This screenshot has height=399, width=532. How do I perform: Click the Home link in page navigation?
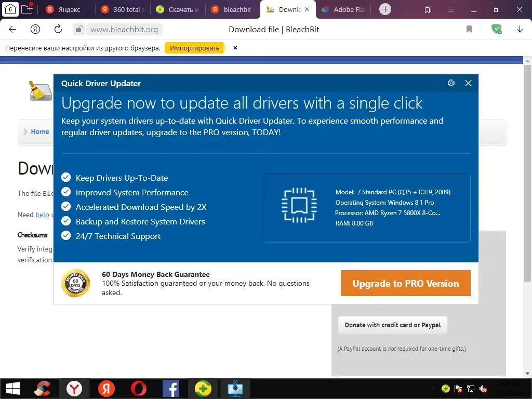tap(40, 131)
